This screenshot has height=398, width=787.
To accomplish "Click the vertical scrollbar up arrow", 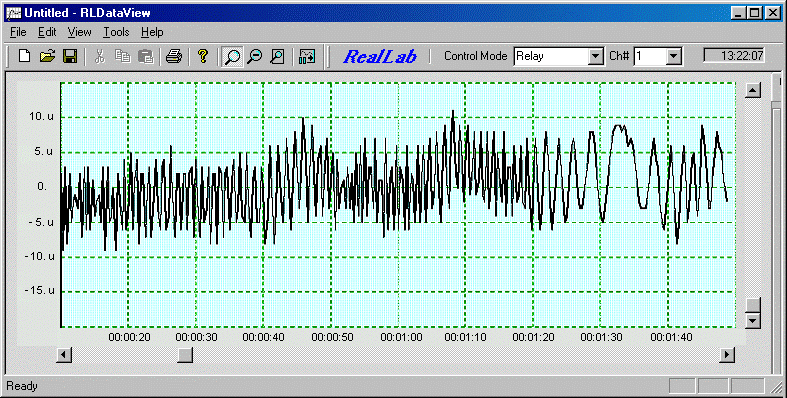I will (x=752, y=90).
